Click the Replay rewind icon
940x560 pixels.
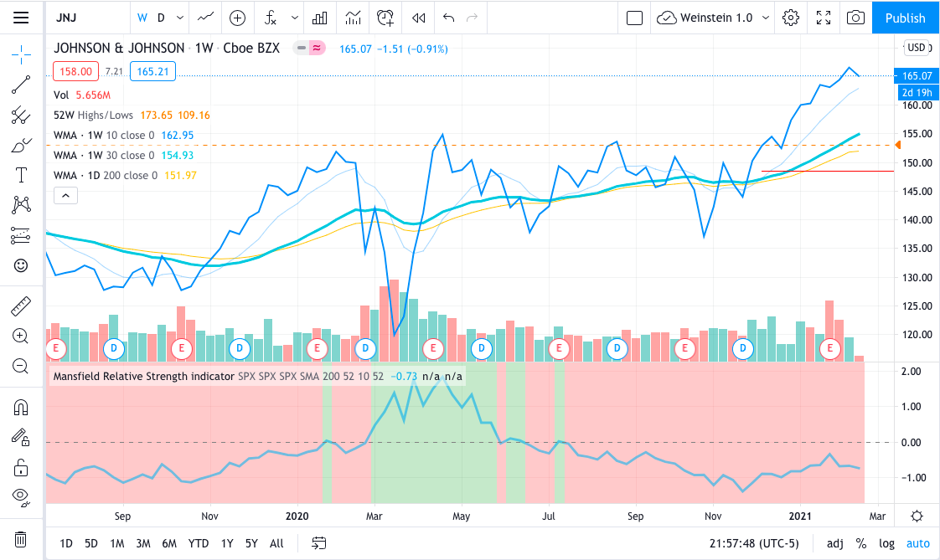point(419,18)
